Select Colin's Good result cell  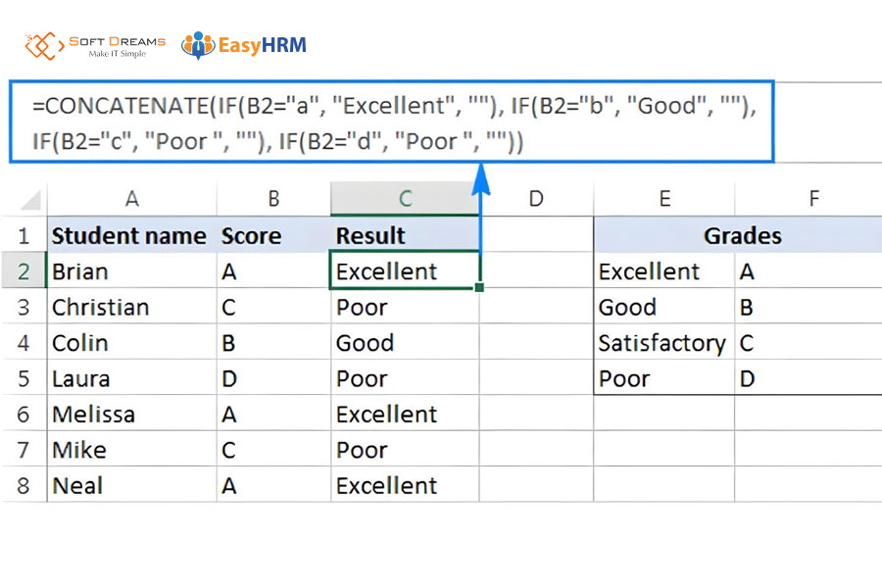point(405,343)
